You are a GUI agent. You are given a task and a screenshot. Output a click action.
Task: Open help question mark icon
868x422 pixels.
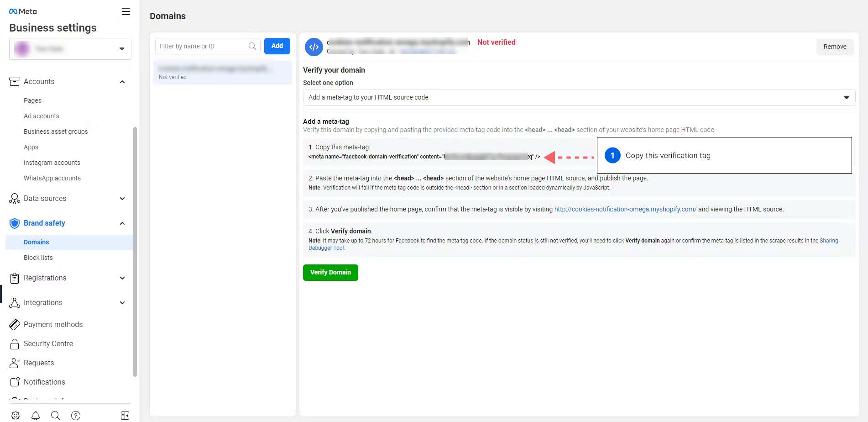pyautogui.click(x=76, y=416)
